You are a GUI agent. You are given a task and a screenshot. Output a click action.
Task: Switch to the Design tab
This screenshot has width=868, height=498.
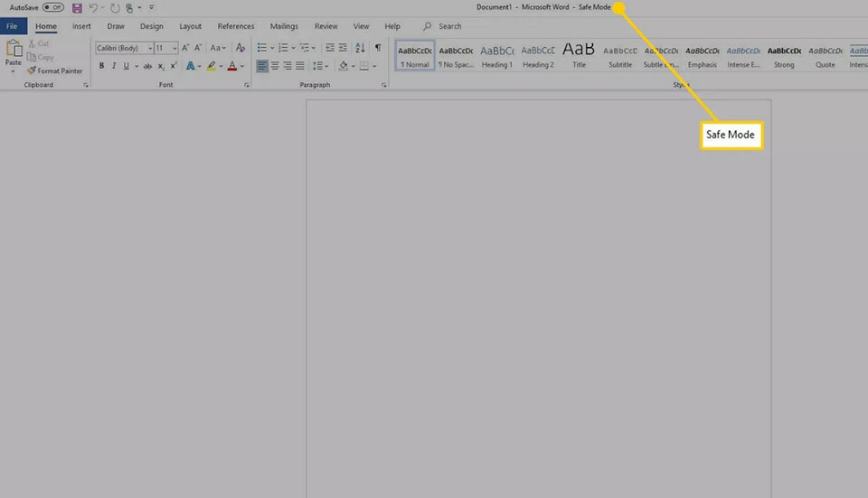[152, 26]
